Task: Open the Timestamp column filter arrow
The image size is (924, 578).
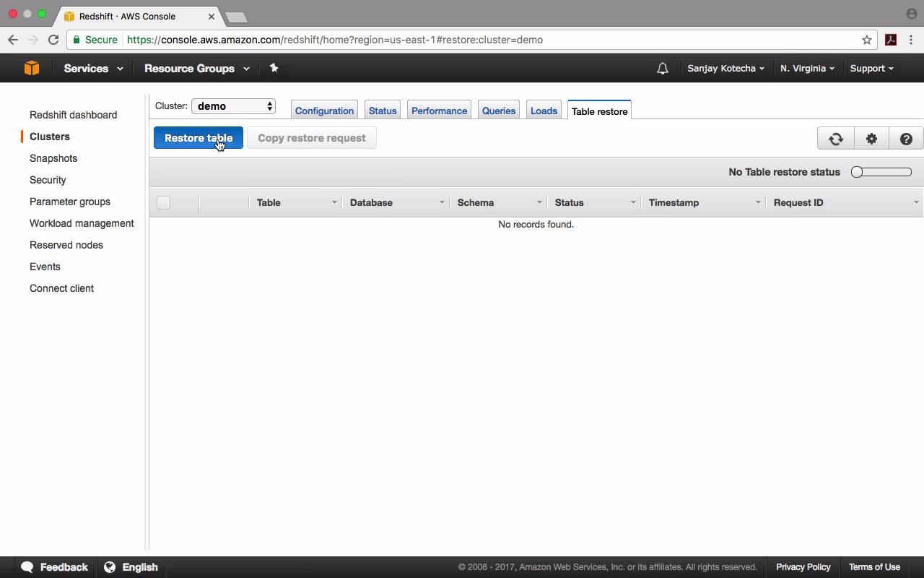Action: [x=758, y=203]
